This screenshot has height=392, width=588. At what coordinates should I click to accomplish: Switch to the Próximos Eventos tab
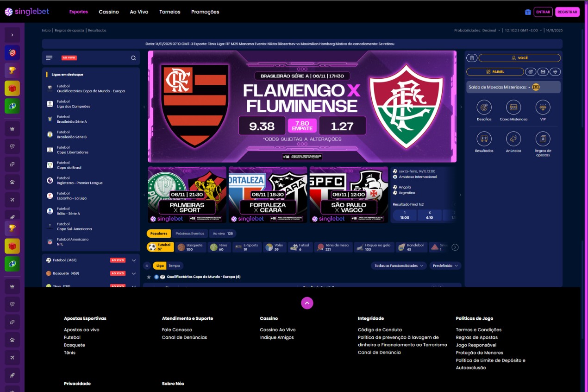click(190, 234)
